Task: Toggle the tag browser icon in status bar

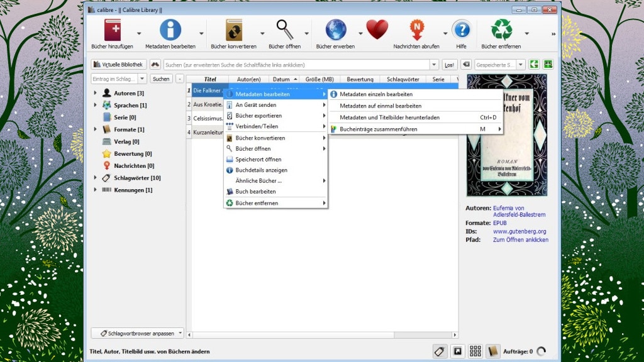Action: click(440, 351)
